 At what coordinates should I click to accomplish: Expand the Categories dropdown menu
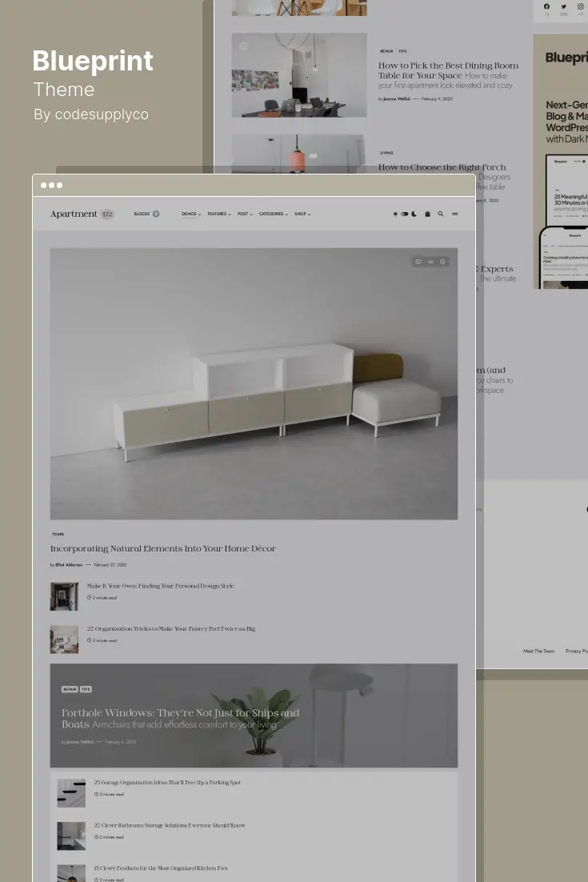[274, 214]
